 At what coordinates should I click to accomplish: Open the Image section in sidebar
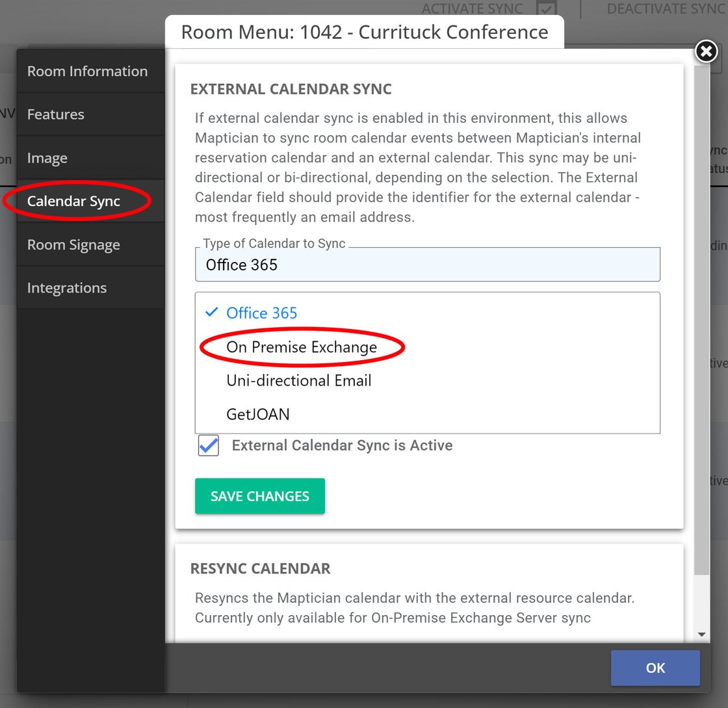tap(47, 158)
